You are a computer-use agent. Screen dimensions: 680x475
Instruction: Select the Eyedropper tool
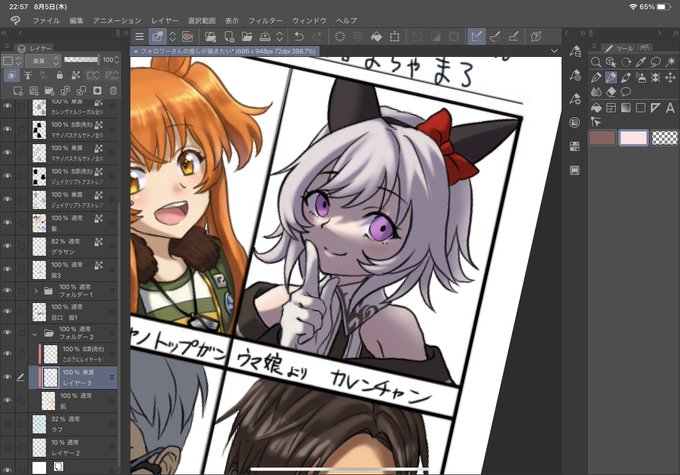tap(641, 62)
